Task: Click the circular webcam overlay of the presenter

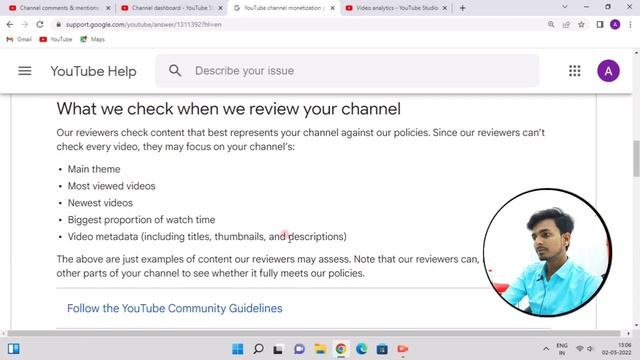Action: coord(547,252)
